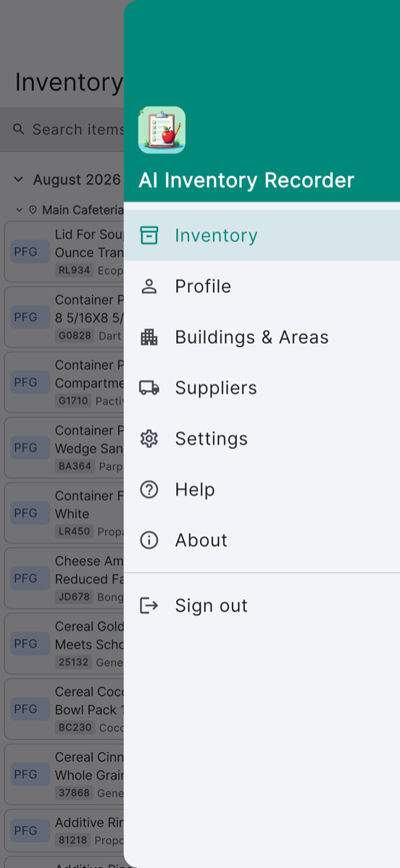Click the location pin icon beside Main Cafeteria

pyautogui.click(x=33, y=210)
